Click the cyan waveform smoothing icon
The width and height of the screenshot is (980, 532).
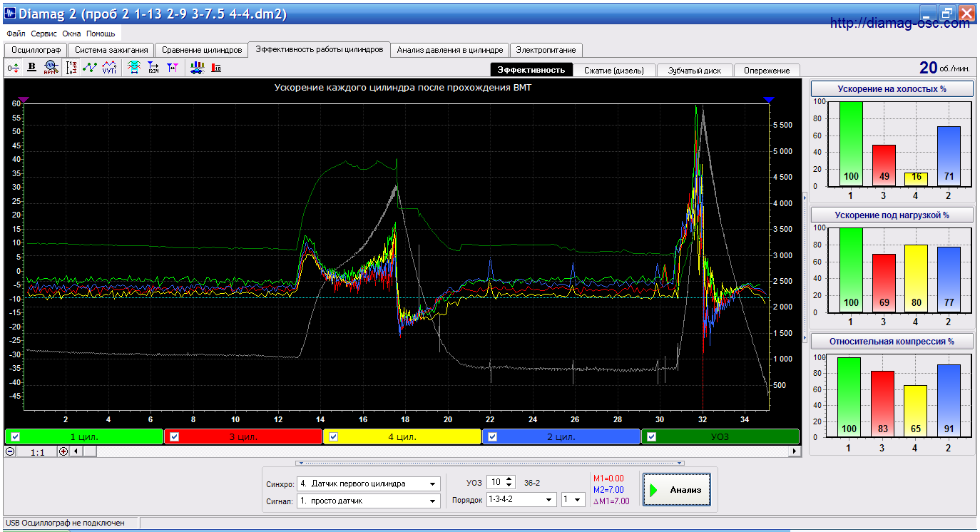[x=133, y=68]
